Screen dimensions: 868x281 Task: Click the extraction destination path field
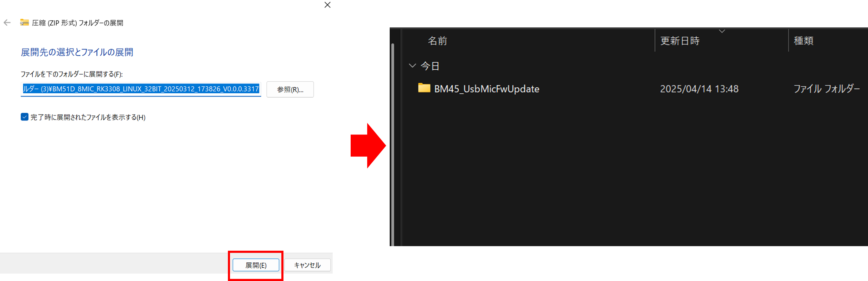click(x=141, y=89)
